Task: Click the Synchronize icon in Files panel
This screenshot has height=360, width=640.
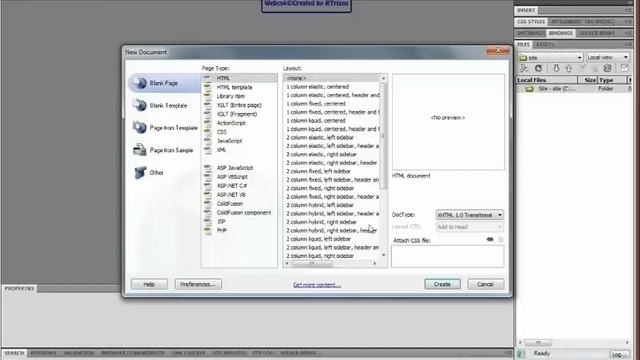Action: click(x=607, y=68)
